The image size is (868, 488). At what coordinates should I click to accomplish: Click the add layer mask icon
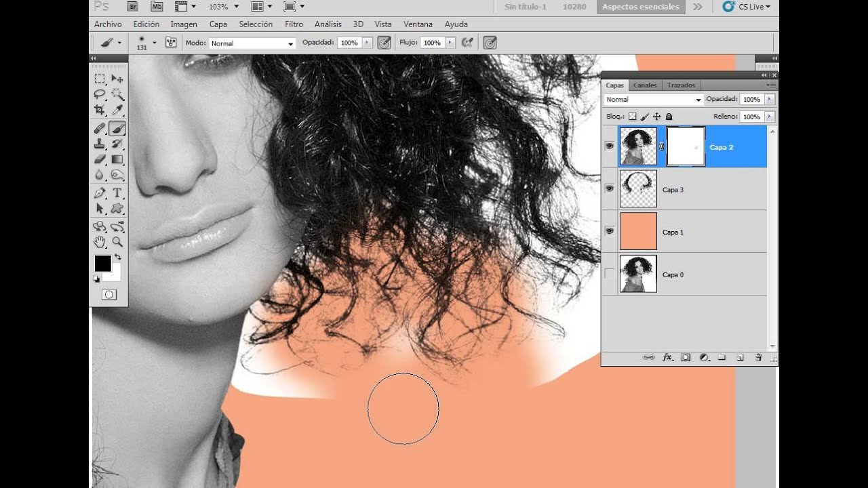pyautogui.click(x=686, y=357)
